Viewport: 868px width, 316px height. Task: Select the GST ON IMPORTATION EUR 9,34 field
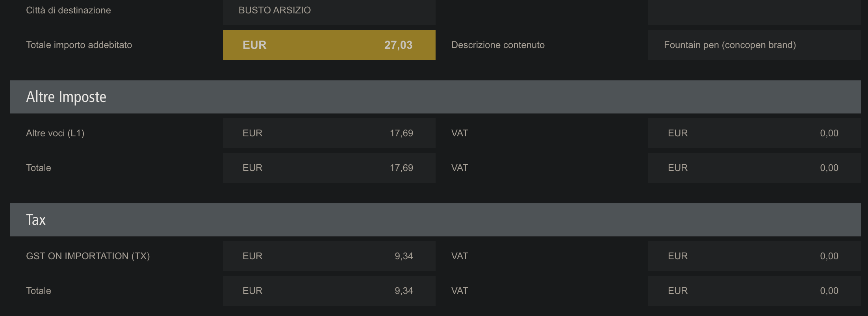(329, 256)
